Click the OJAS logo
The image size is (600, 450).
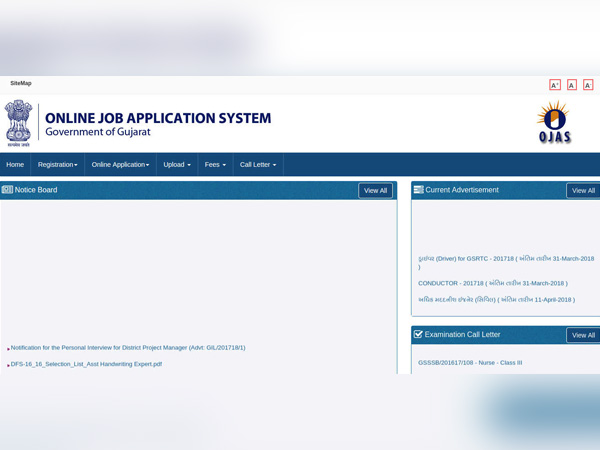click(554, 122)
